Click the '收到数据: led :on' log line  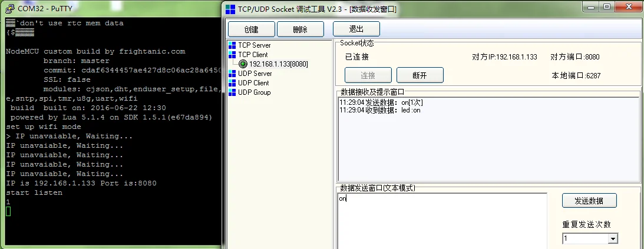click(x=379, y=110)
